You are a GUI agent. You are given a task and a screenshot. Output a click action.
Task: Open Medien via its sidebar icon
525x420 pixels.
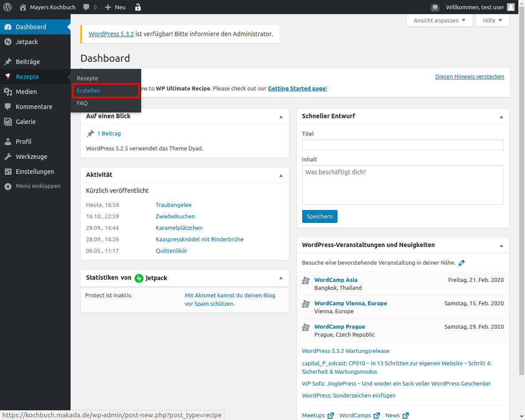point(8,92)
